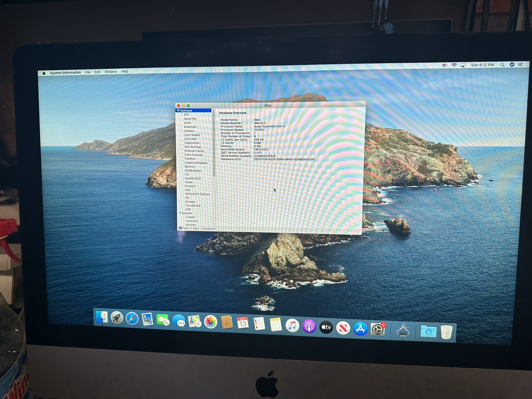Click Wi-Fi status icon in menu bar

pyautogui.click(x=454, y=65)
